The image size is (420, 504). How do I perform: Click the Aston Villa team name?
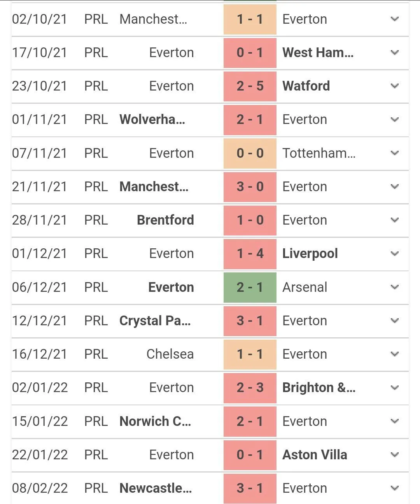click(x=315, y=455)
